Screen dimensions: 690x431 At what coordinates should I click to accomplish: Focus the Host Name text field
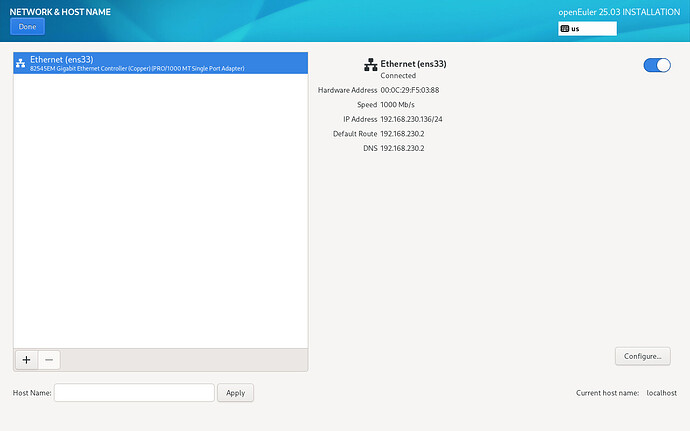134,393
